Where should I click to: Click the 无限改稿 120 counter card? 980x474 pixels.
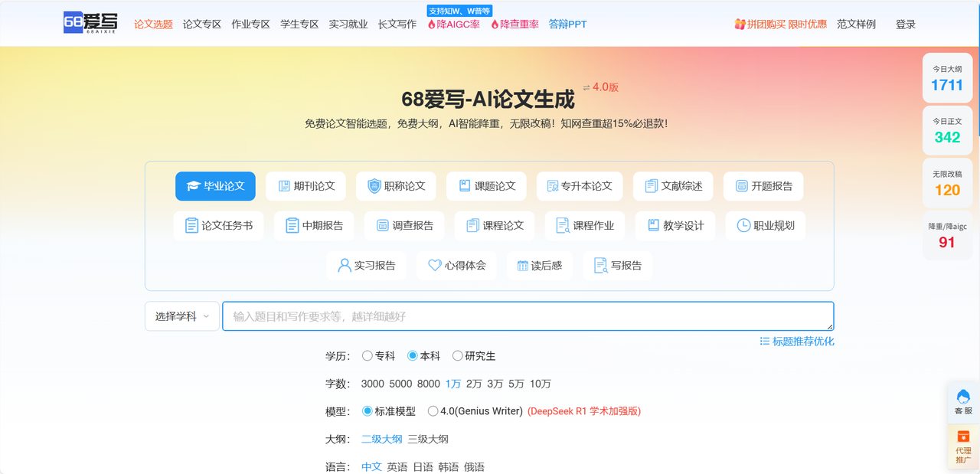coord(947,184)
